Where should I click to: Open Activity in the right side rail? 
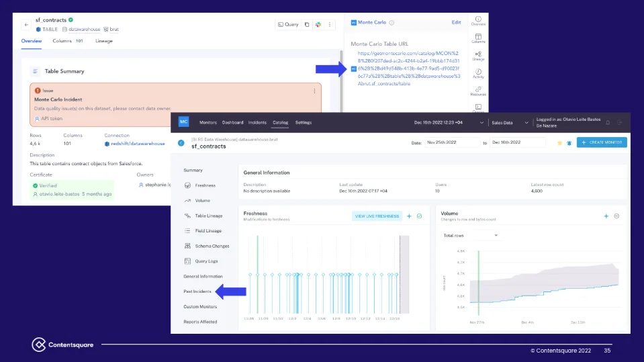pos(479,74)
